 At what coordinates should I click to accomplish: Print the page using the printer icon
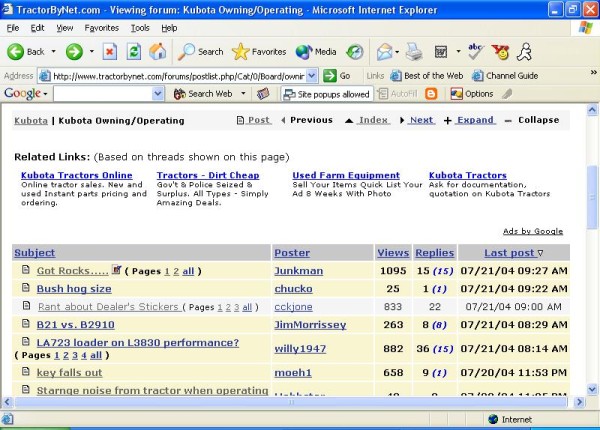414,52
